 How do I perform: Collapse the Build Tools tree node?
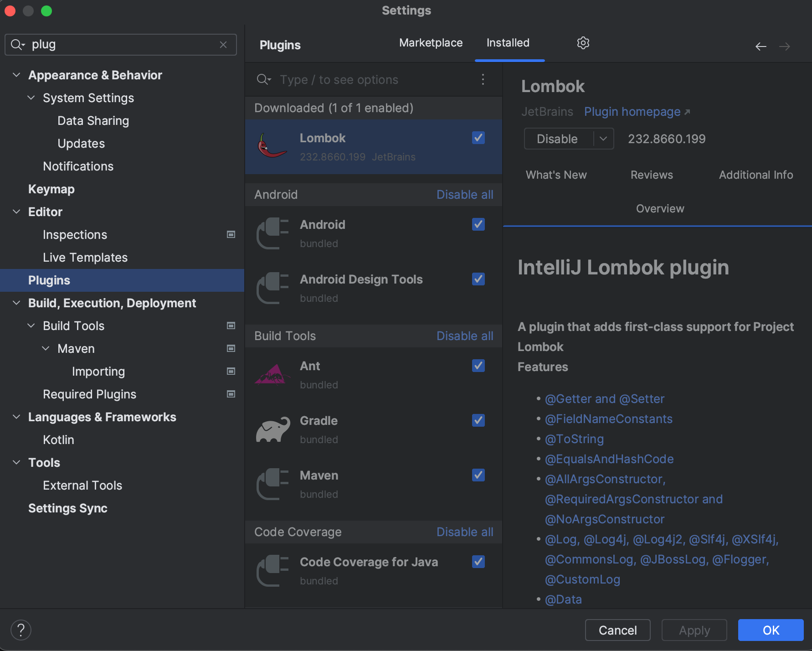(x=31, y=325)
